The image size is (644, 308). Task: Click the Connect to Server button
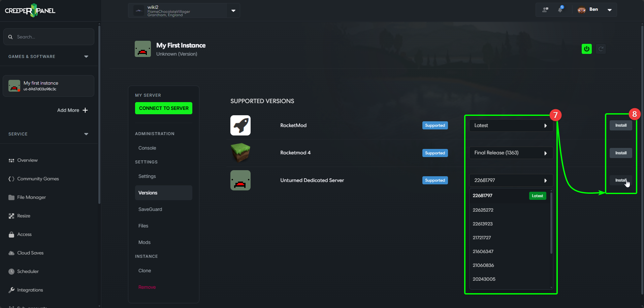point(163,108)
